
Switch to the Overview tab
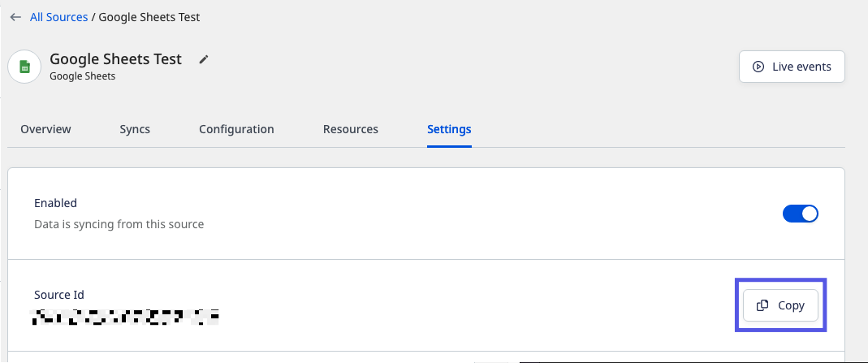point(45,129)
